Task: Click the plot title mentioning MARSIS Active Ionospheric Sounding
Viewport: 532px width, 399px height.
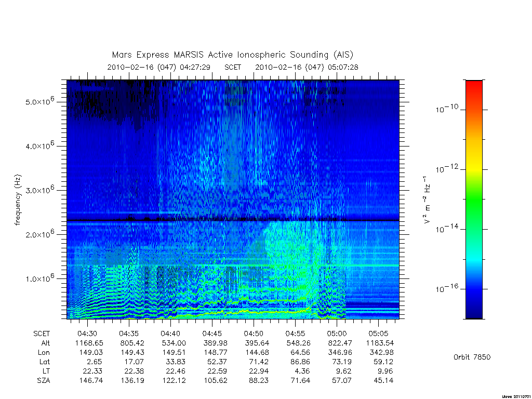Action: pos(233,55)
